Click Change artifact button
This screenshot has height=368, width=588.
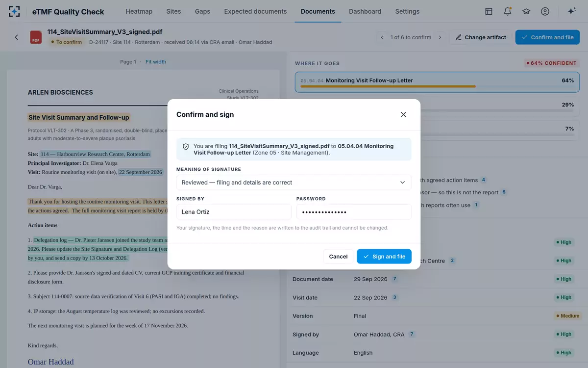[x=481, y=37]
